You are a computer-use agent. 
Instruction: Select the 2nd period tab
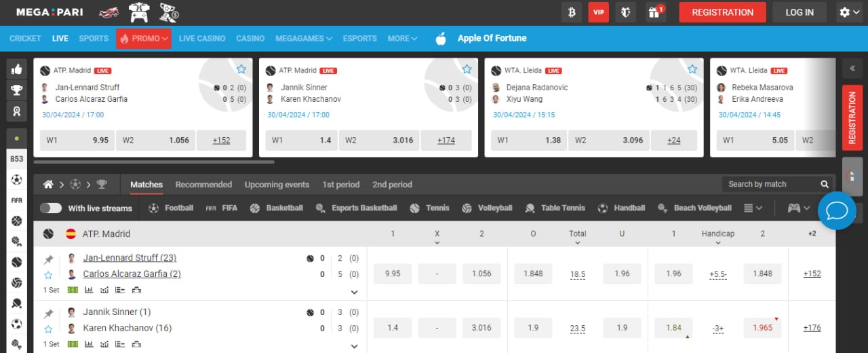(x=392, y=185)
